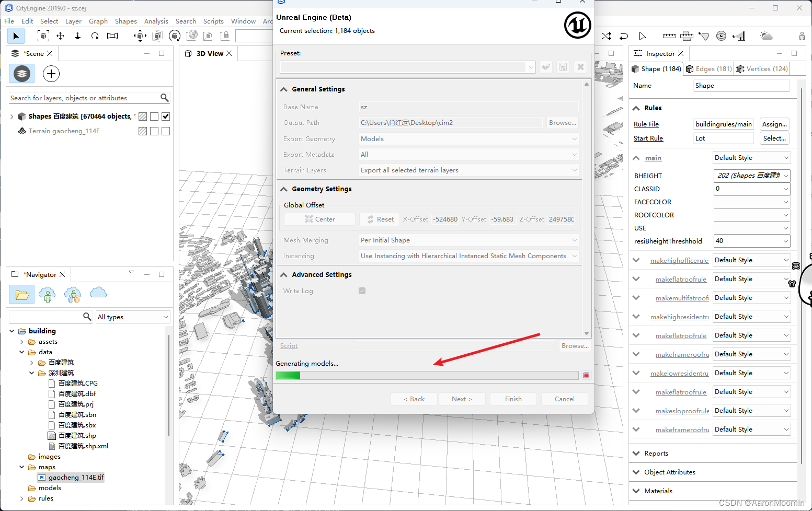Image resolution: width=812 pixels, height=511 pixels.
Task: Open the Instancing dropdown
Action: (x=468, y=255)
